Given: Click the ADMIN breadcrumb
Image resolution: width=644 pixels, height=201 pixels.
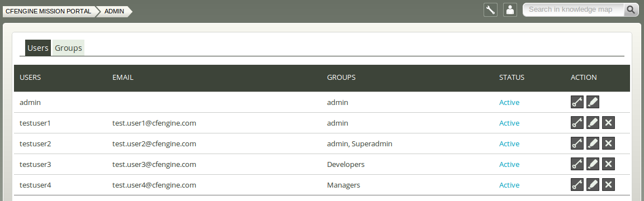Looking at the screenshot, I should click(x=114, y=12).
